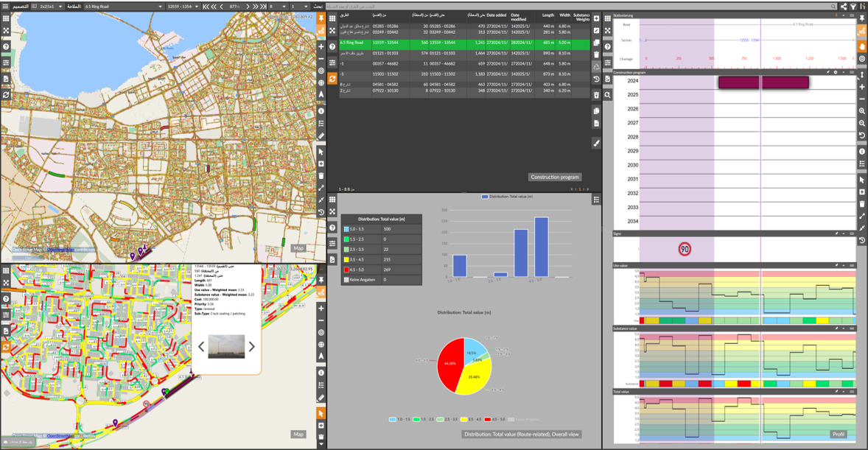
Task: Click the Date added column header
Action: [496, 15]
